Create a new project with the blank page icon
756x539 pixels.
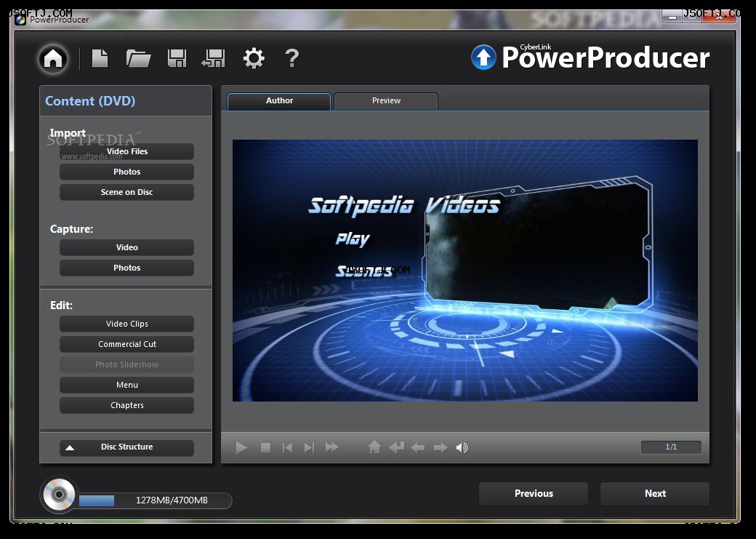pyautogui.click(x=100, y=58)
